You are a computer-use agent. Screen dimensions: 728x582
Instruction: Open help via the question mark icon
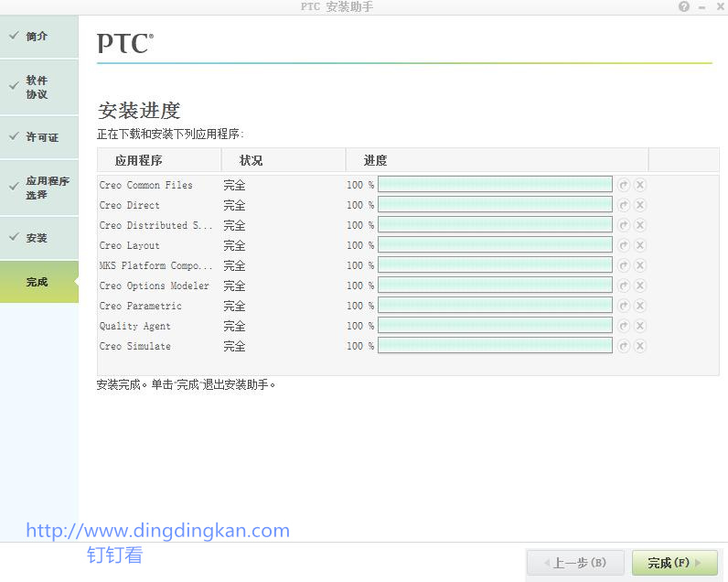click(684, 6)
